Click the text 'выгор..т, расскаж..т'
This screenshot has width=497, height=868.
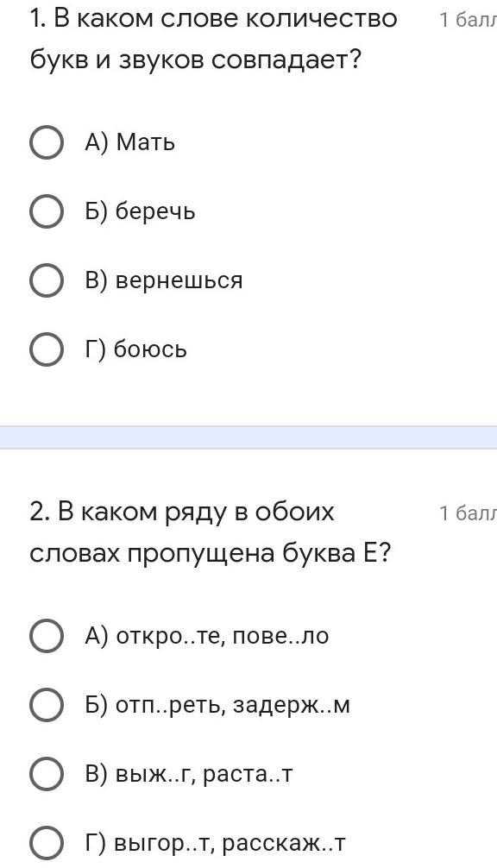[x=230, y=843]
